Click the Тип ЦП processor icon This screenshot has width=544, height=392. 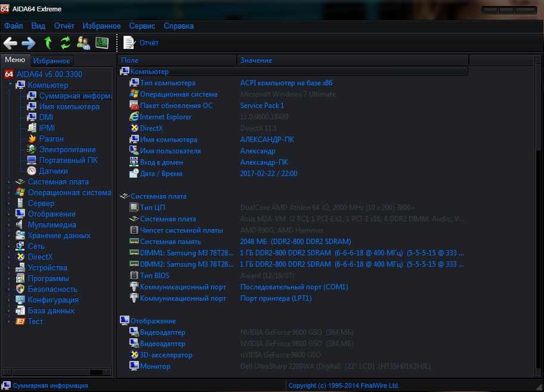134,208
